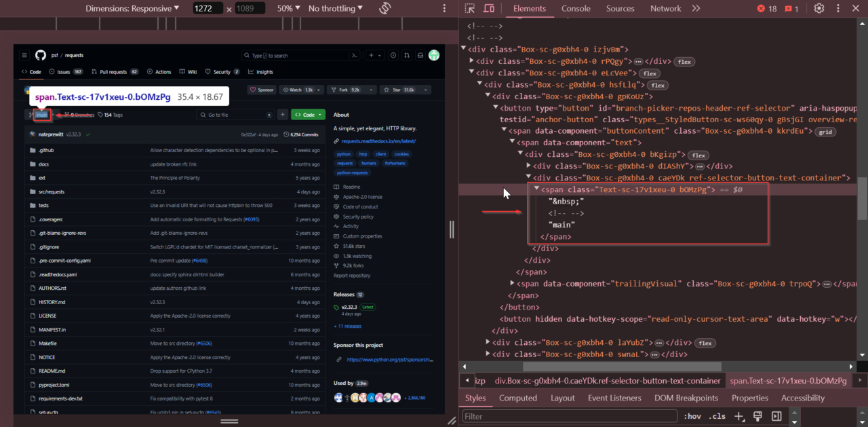Open DevTools settings gear
The height and width of the screenshot is (427, 868).
point(819,8)
